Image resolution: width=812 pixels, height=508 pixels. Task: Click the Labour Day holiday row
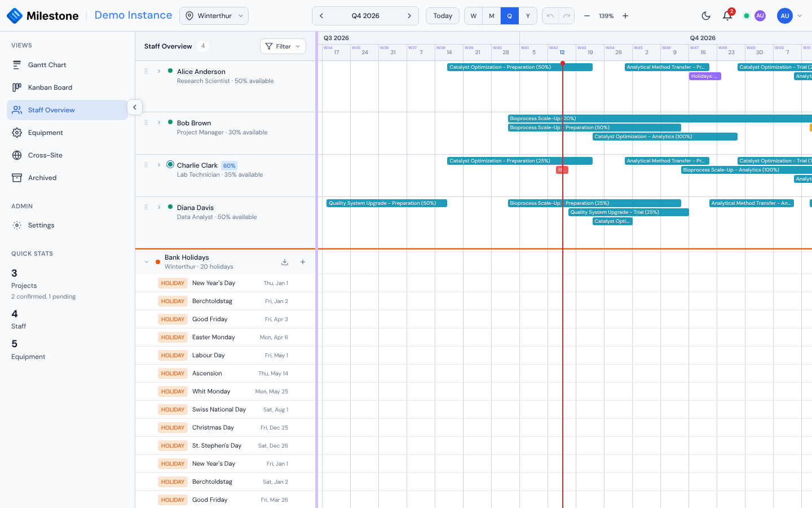[226, 356]
